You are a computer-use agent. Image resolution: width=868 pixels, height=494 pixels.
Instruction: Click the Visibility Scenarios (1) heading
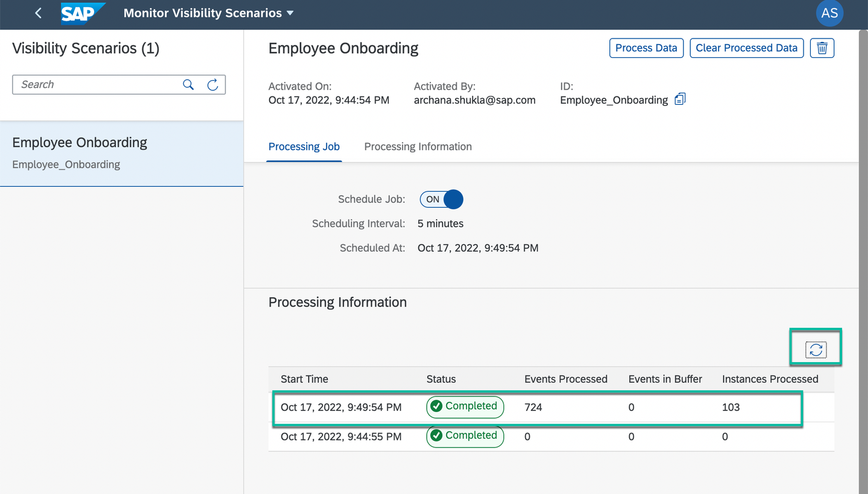[x=86, y=48]
